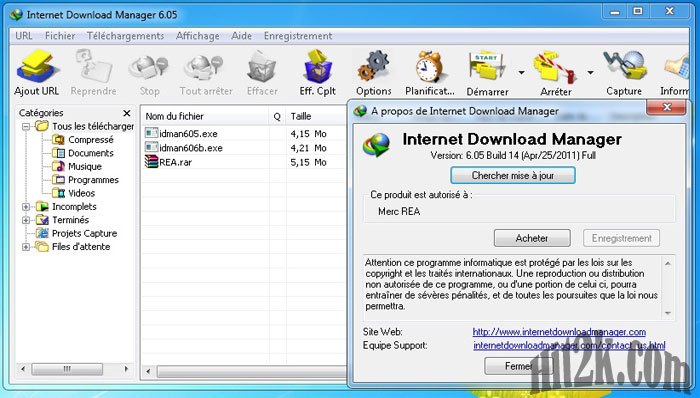Viewport: 700px width, 398px height.
Task: Click the Arrêter queue icon
Action: (x=554, y=67)
